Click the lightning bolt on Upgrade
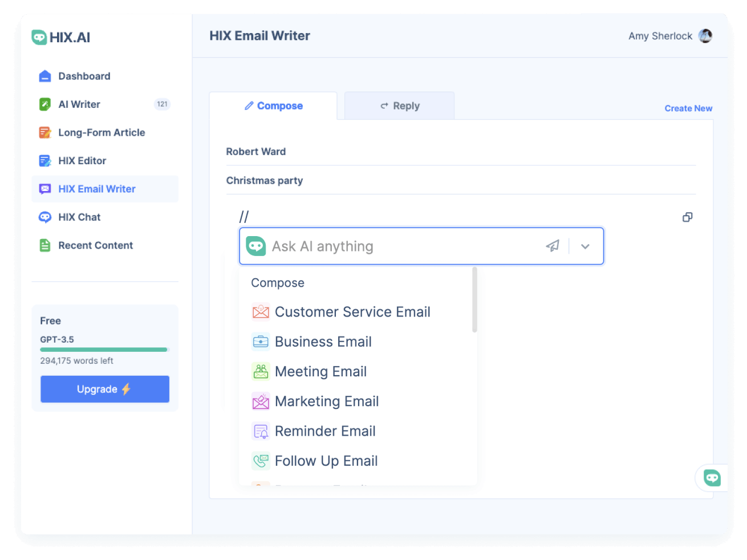The width and height of the screenshot is (747, 560). tap(126, 389)
